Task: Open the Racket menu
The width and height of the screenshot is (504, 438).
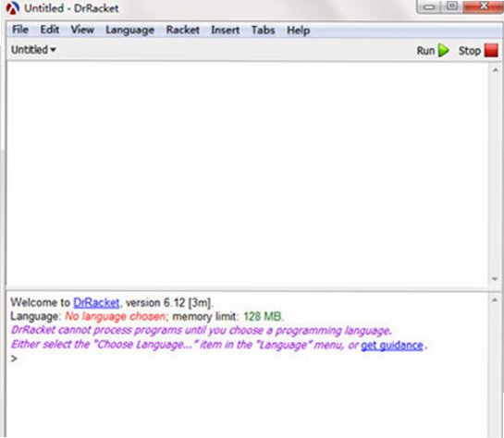Action: (x=182, y=30)
